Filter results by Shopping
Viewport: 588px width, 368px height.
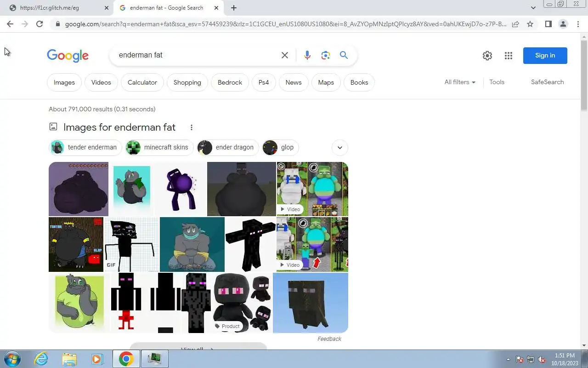click(187, 82)
